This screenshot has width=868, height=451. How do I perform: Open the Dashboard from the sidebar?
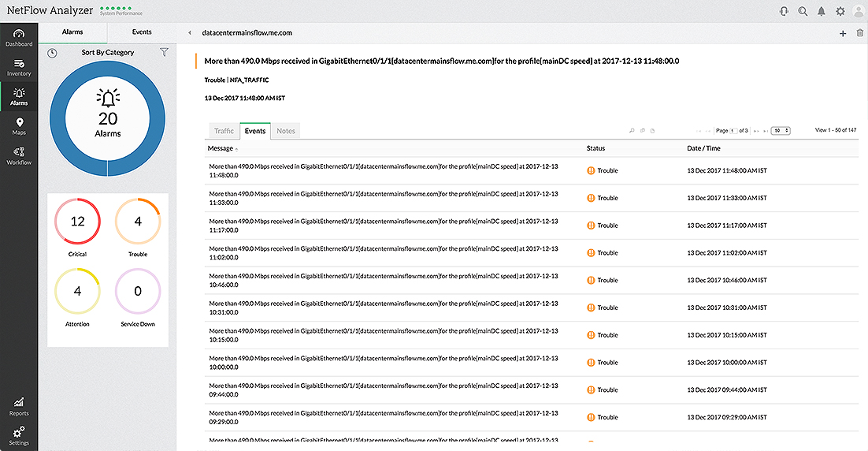point(19,37)
